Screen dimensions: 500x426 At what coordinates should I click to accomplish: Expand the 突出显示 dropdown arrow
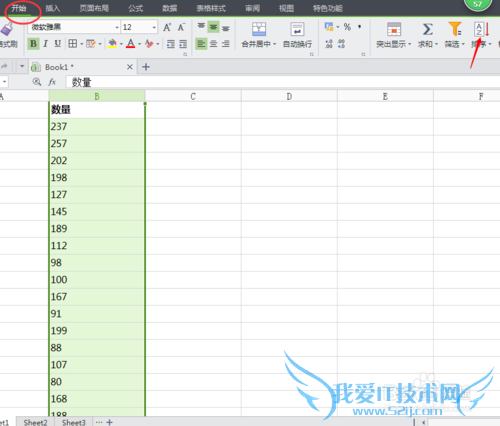410,44
